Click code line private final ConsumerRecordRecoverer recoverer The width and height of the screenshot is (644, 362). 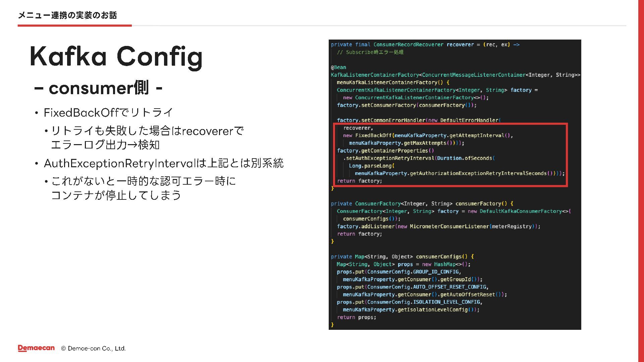point(425,45)
